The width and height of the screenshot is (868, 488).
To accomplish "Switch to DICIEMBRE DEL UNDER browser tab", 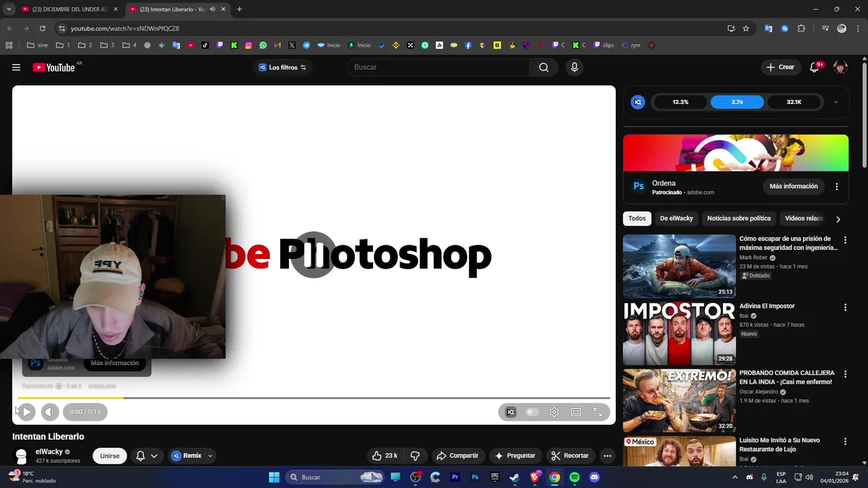I will pos(69,9).
